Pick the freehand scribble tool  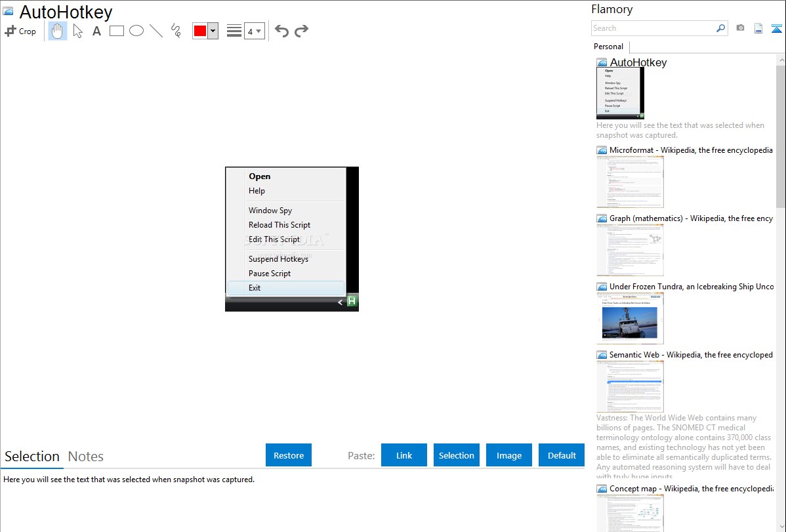coord(176,31)
